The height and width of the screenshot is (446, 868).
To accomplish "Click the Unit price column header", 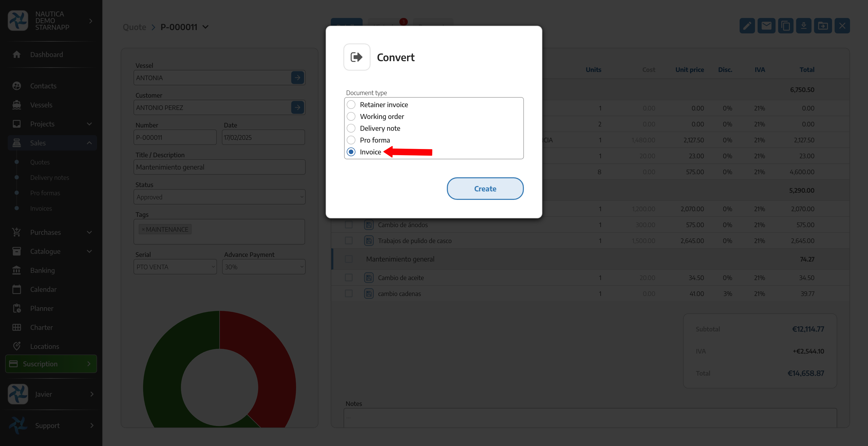I will coord(690,69).
